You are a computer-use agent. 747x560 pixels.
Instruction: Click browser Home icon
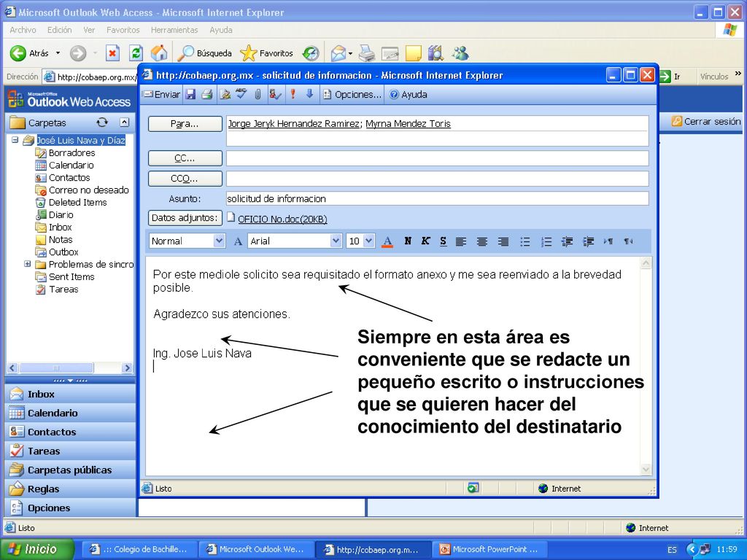[159, 52]
